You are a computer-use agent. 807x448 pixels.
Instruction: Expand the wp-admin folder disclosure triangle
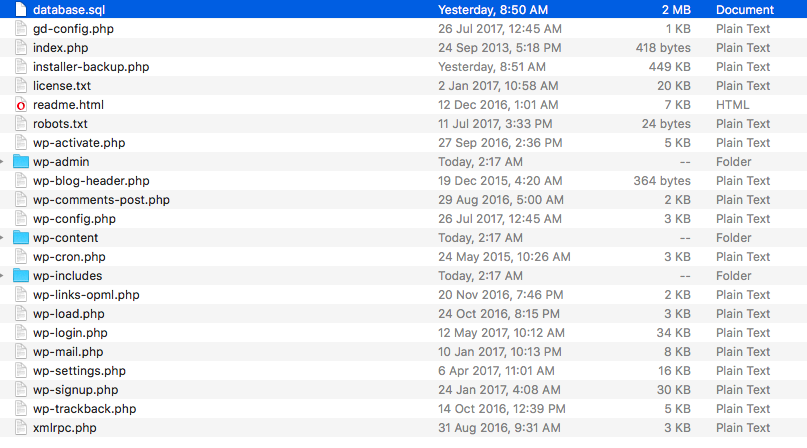click(2, 162)
